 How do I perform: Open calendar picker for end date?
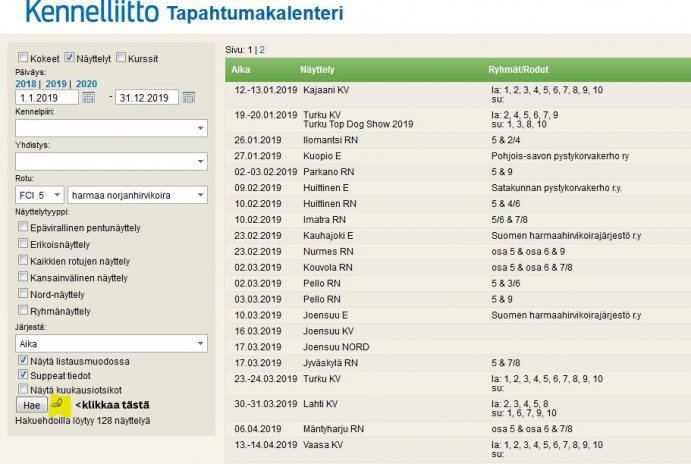tap(189, 97)
